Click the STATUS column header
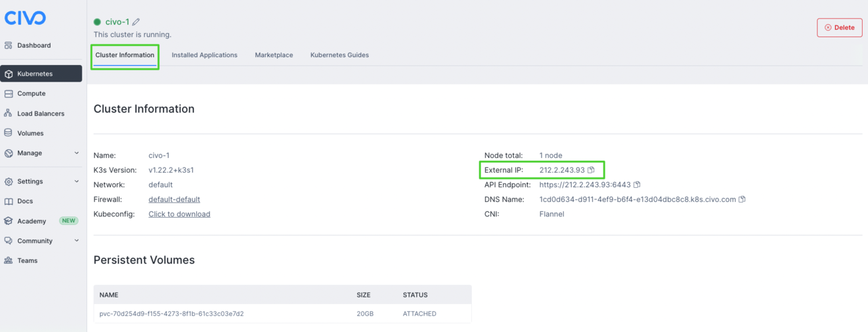Image resolution: width=868 pixels, height=332 pixels. [x=415, y=295]
